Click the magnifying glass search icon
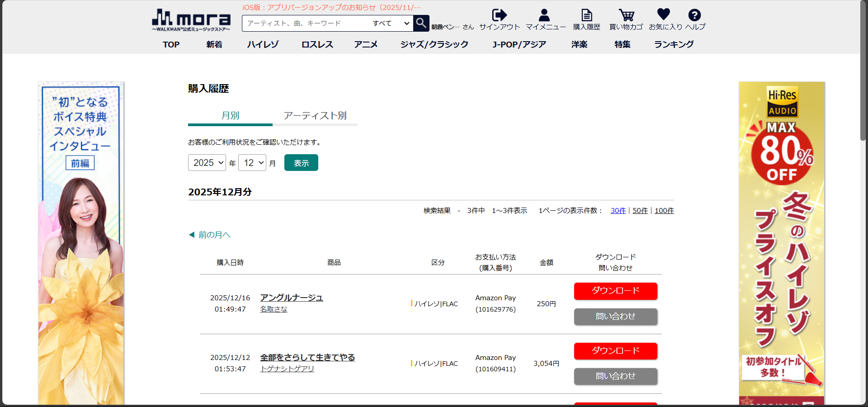This screenshot has width=868, height=407. pos(421,23)
